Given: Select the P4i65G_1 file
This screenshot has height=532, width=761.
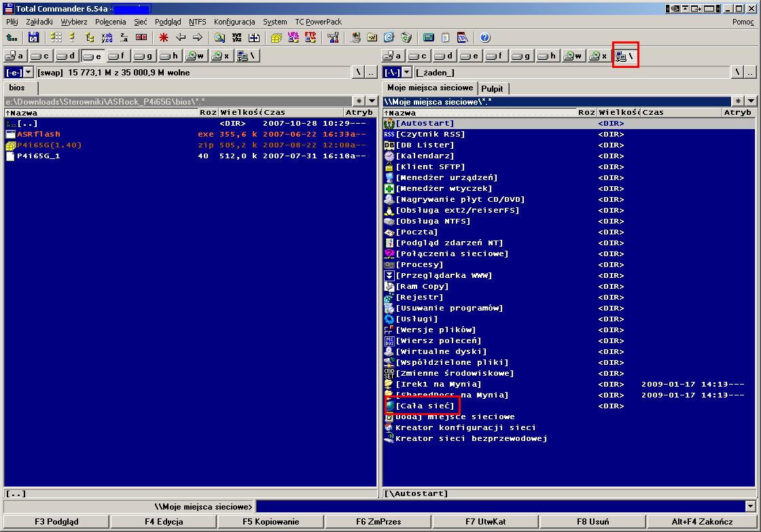Looking at the screenshot, I should pyautogui.click(x=190, y=156).
